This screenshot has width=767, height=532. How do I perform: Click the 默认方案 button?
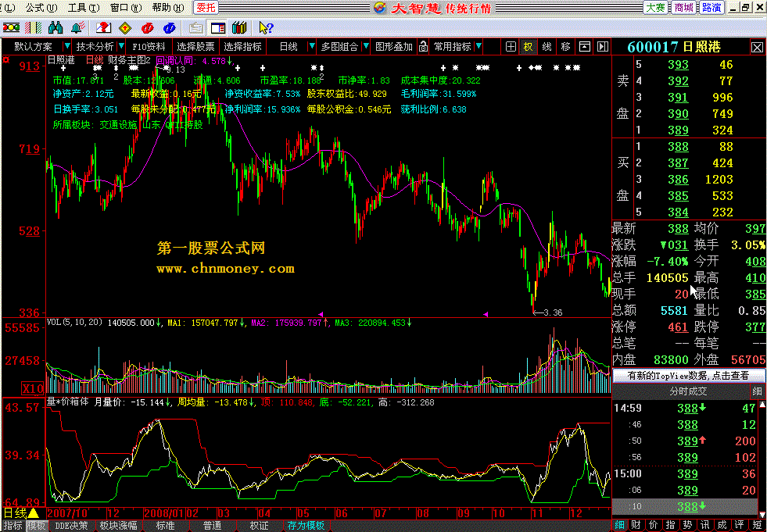tap(34, 47)
